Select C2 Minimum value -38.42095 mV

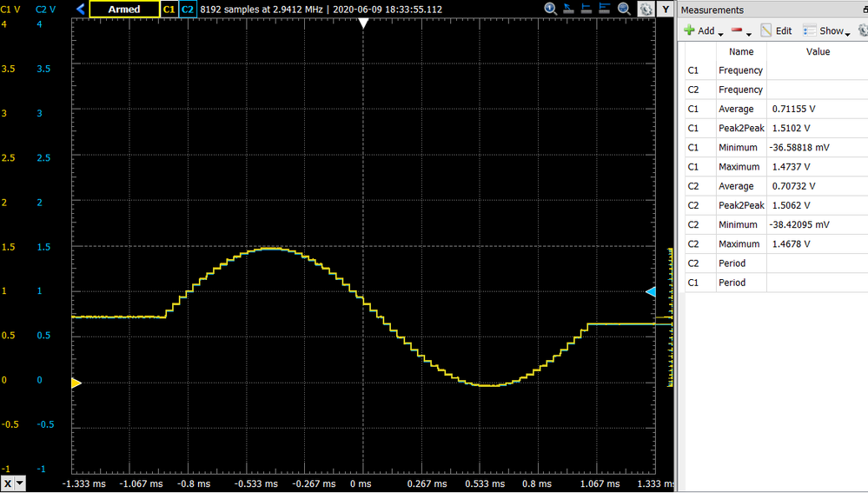click(799, 224)
